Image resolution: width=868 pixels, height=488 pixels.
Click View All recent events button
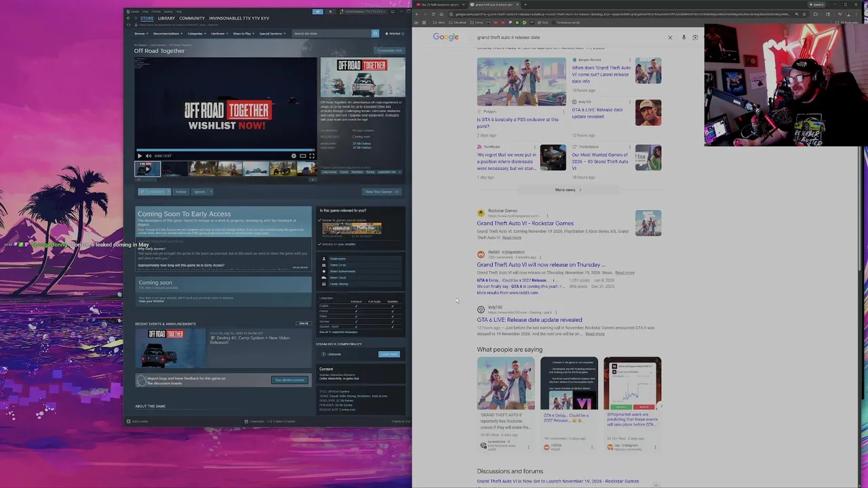tap(304, 323)
